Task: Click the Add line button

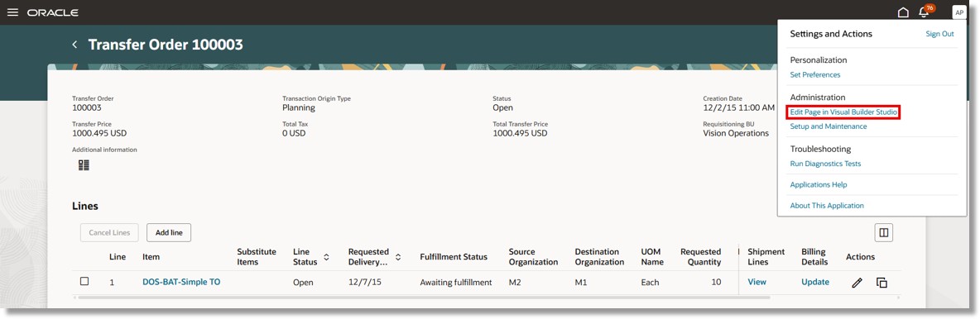Action: tap(169, 232)
